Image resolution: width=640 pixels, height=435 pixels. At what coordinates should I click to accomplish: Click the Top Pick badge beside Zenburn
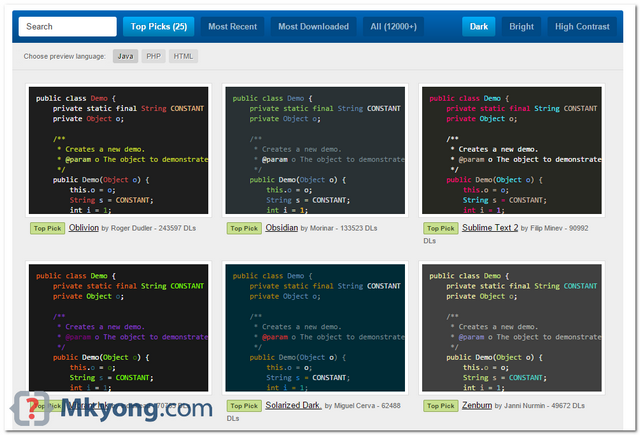coord(441,406)
